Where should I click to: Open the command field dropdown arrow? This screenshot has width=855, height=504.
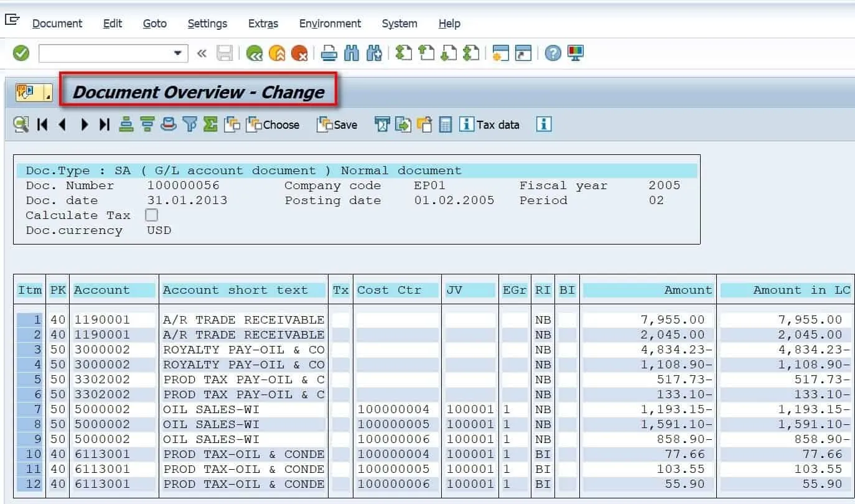(x=179, y=54)
